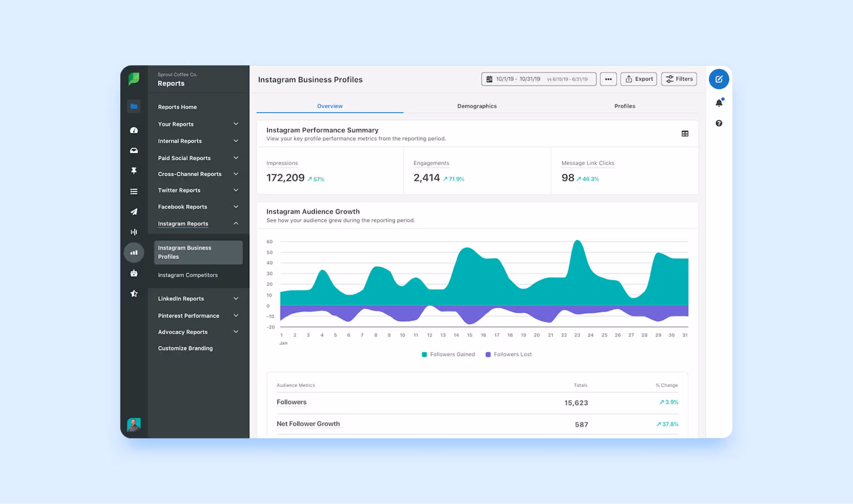Select the dashboard speedometer icon
The width and height of the screenshot is (853, 504).
134,130
